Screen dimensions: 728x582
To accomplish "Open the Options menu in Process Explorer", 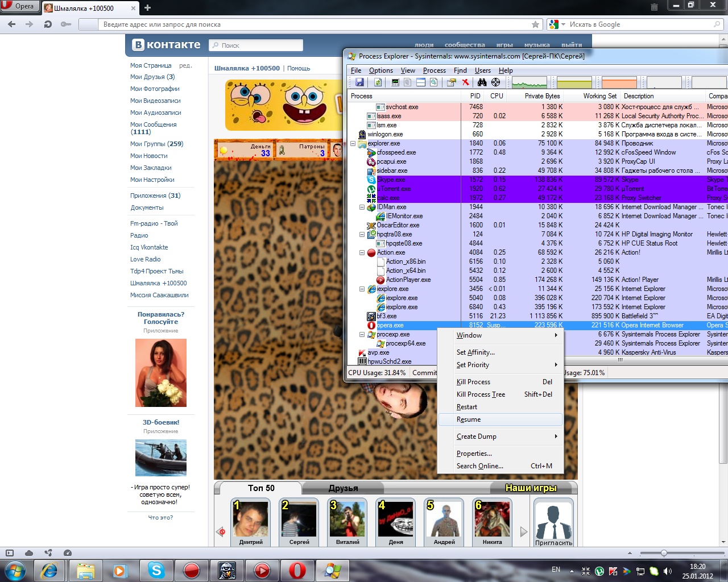I will 380,70.
